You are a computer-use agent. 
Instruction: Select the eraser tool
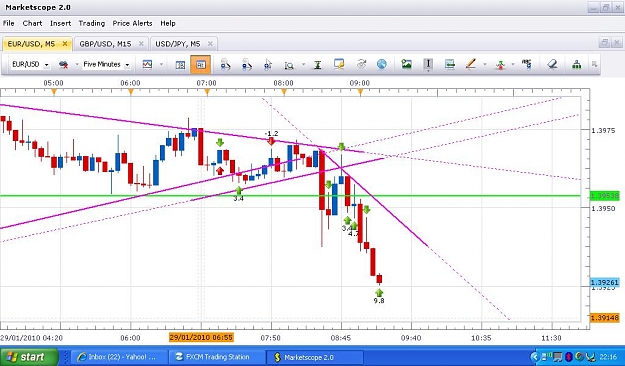552,64
